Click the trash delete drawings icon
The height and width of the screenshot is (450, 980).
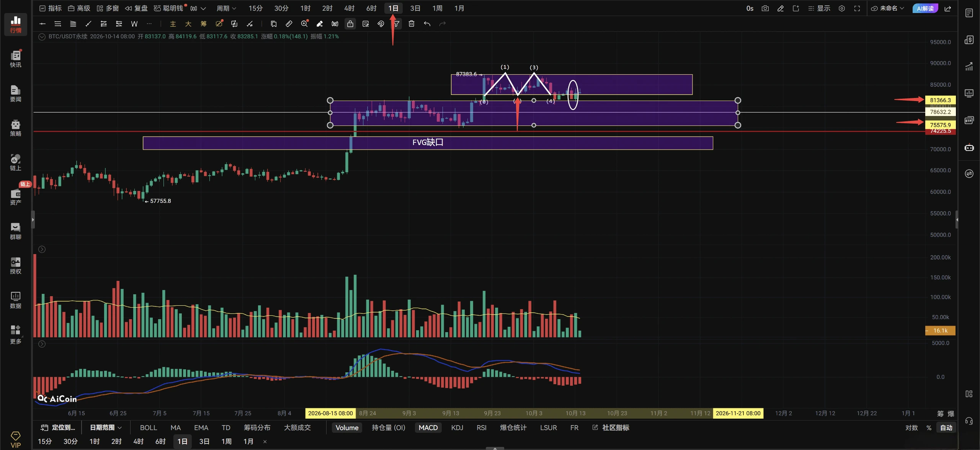pos(412,24)
